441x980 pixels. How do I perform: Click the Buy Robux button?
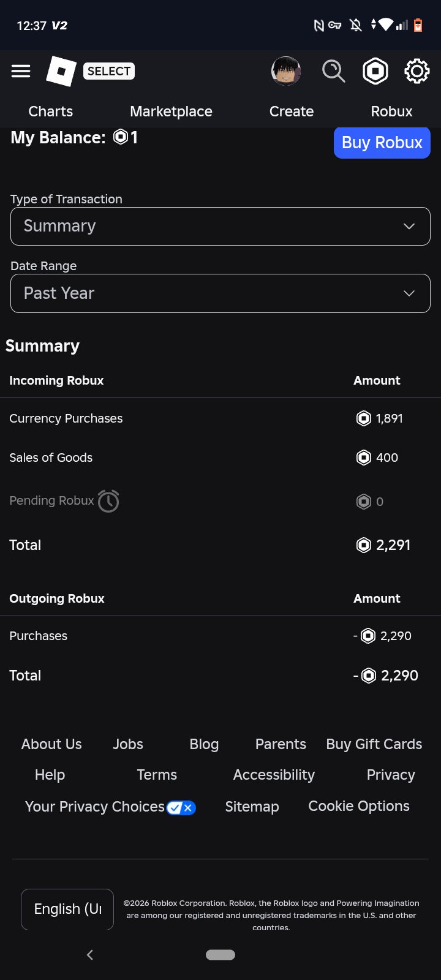pos(382,143)
